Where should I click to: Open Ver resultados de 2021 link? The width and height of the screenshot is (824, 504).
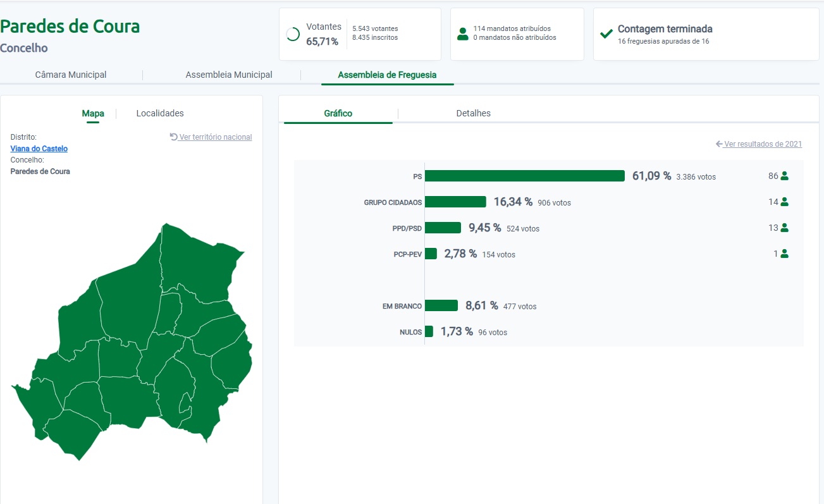pyautogui.click(x=763, y=144)
